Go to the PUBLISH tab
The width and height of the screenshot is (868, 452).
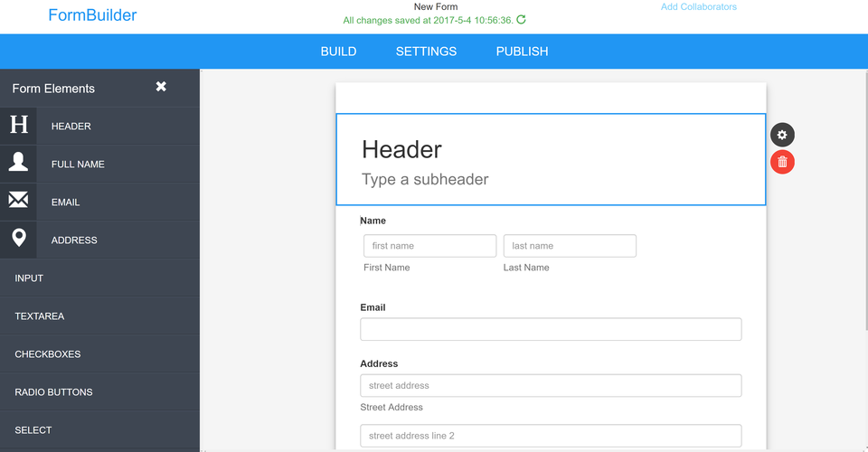click(522, 52)
